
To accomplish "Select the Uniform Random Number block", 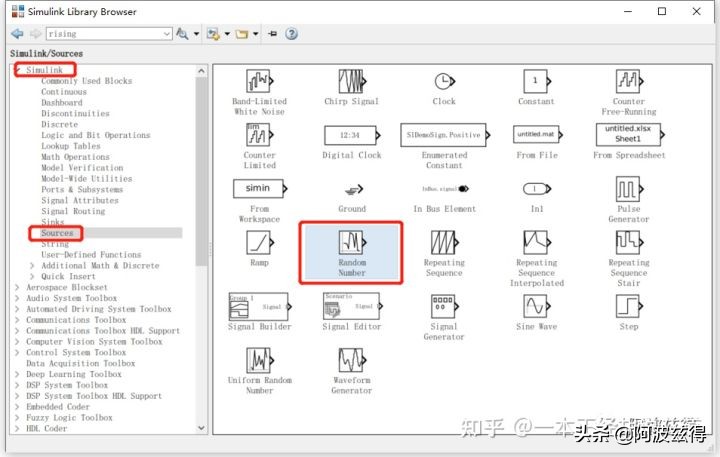I will point(260,360).
